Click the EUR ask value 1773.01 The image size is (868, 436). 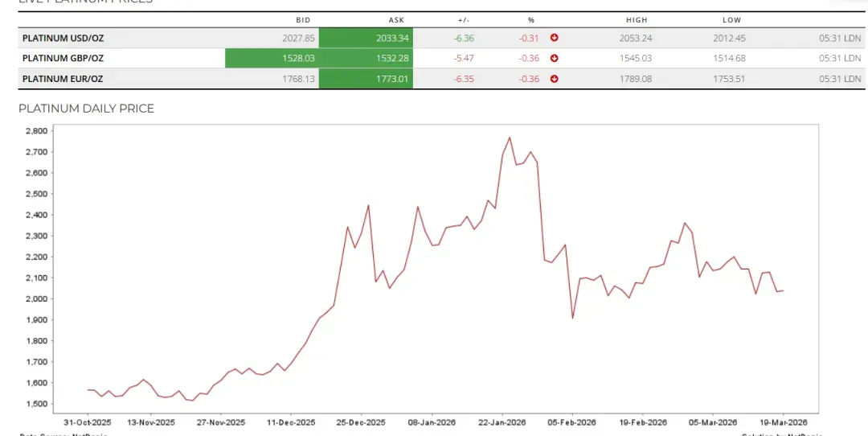[392, 79]
